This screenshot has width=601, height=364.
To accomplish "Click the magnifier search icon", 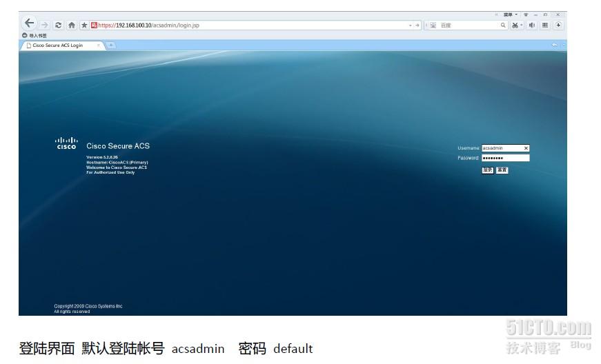I will click(x=503, y=26).
